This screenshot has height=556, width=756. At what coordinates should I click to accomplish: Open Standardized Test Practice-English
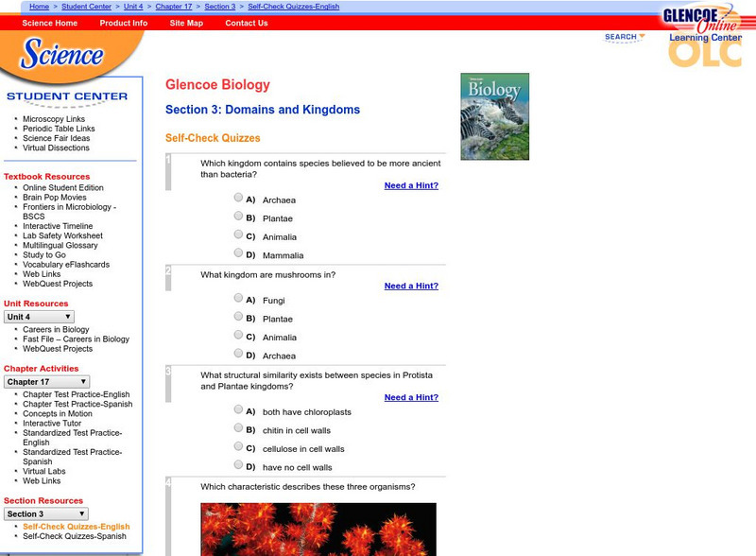(73, 438)
